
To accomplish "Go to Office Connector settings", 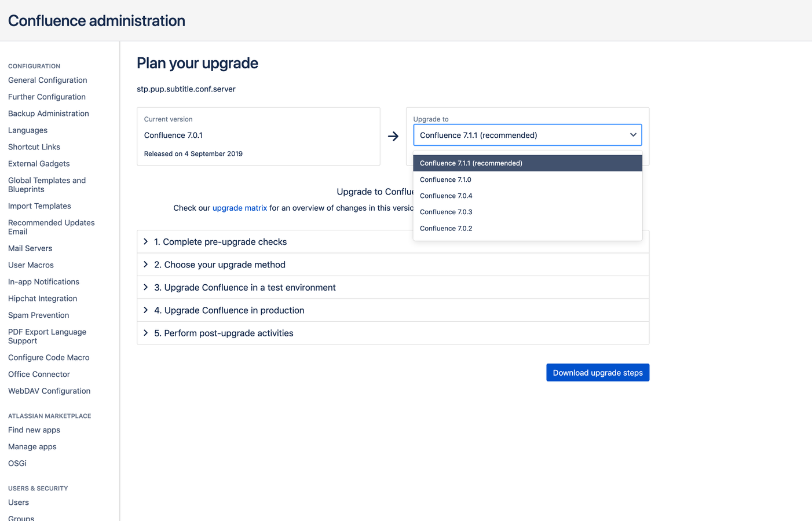I will tap(39, 375).
